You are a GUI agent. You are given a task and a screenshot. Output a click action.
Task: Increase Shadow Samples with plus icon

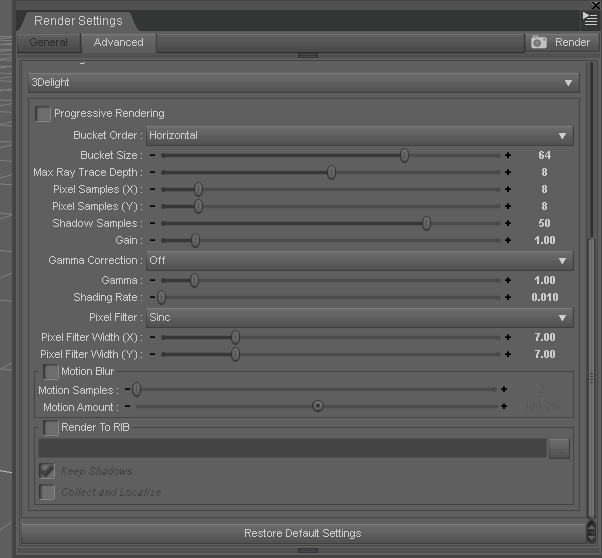click(x=508, y=223)
